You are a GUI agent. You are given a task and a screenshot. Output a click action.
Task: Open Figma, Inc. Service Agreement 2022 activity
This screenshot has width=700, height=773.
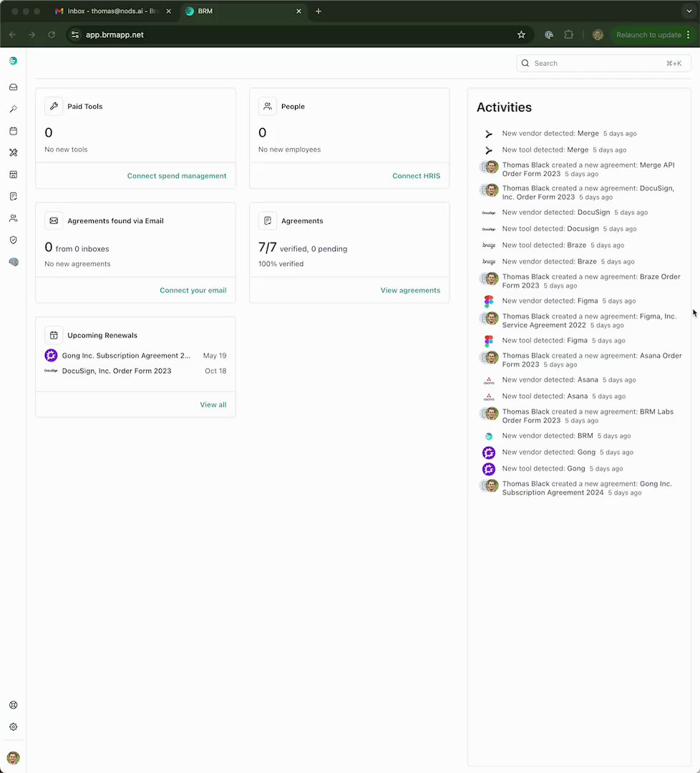(x=589, y=321)
